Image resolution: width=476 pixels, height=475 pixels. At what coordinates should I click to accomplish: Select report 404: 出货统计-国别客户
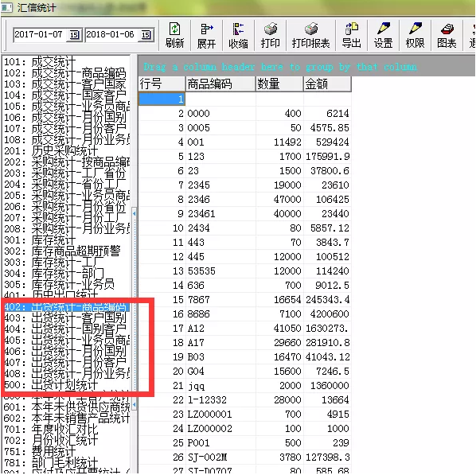[x=65, y=329]
